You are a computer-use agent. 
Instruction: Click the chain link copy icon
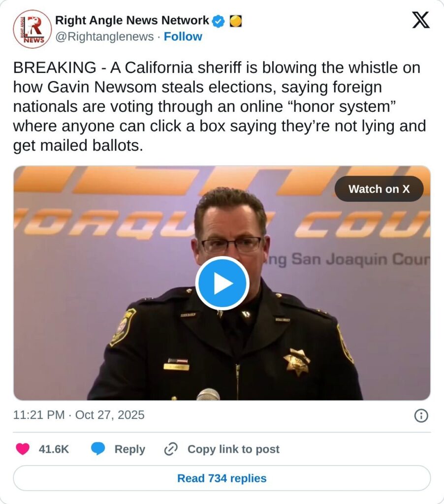[171, 449]
